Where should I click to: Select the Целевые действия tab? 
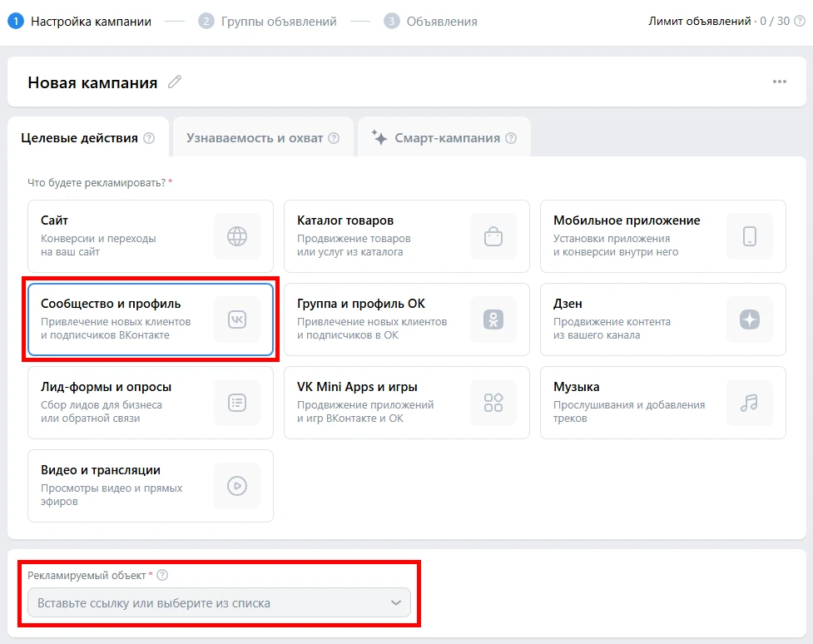pyautogui.click(x=79, y=138)
